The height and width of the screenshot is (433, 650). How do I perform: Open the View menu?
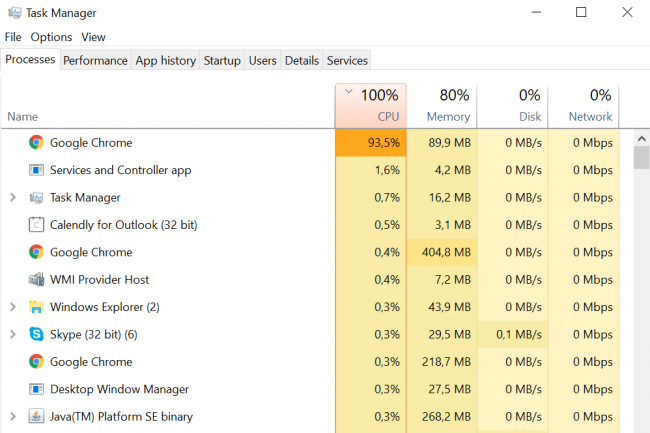pos(93,37)
